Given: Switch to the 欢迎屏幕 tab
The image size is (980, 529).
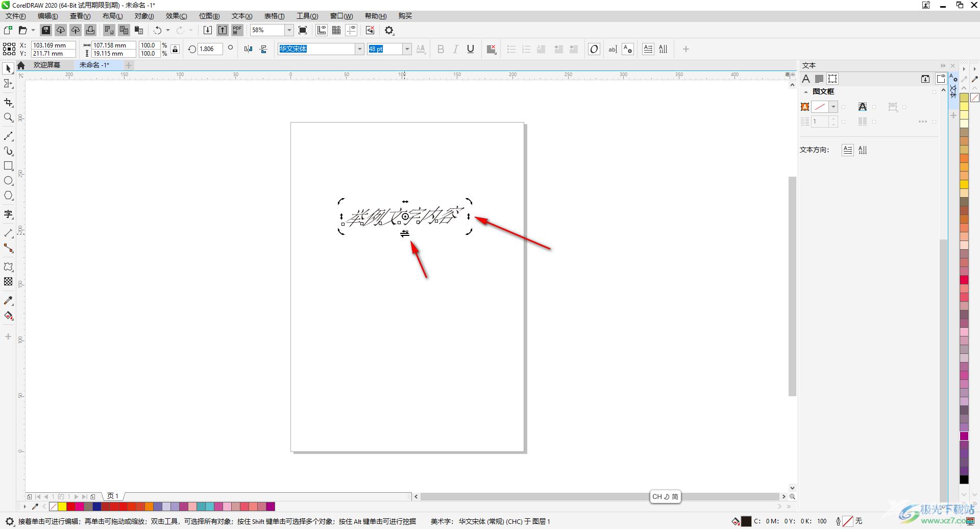Looking at the screenshot, I should (x=47, y=65).
